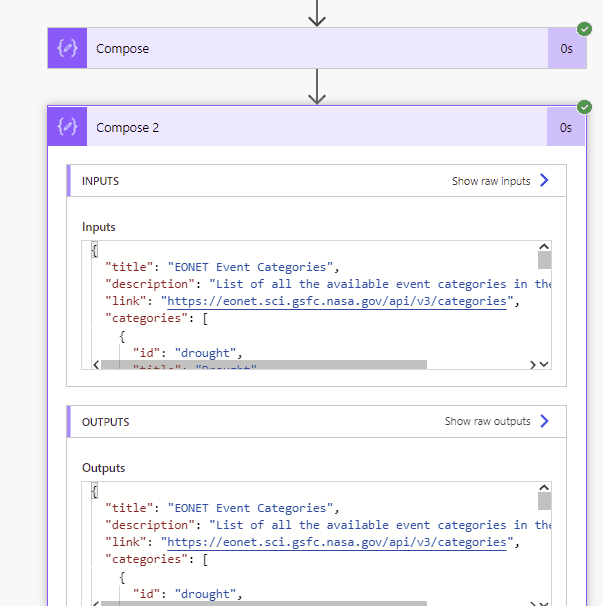Click scroll right arrow in Inputs box
This screenshot has width=603, height=606.
click(533, 364)
